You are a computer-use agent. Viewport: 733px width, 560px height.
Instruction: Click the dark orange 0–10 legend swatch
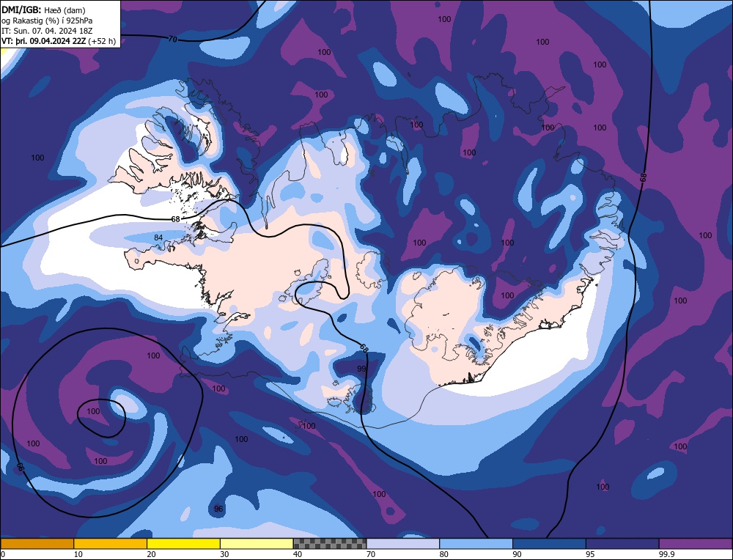click(37, 544)
